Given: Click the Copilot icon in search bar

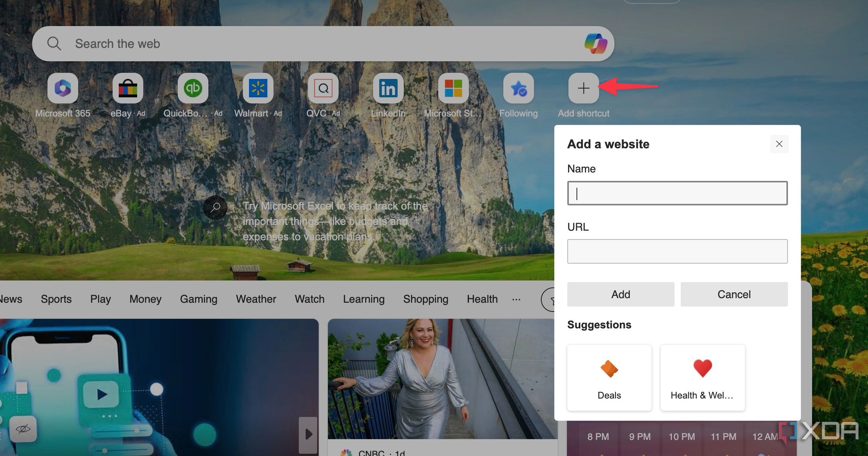Looking at the screenshot, I should tap(596, 44).
